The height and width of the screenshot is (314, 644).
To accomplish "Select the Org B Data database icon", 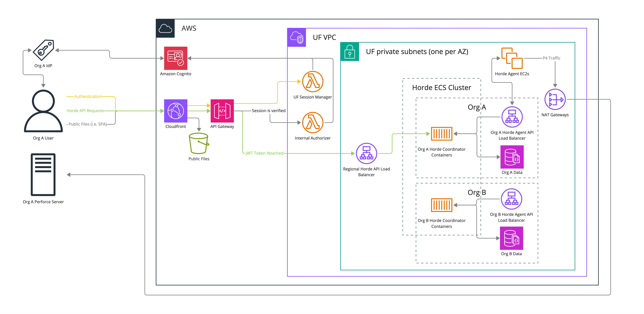I will 511,238.
